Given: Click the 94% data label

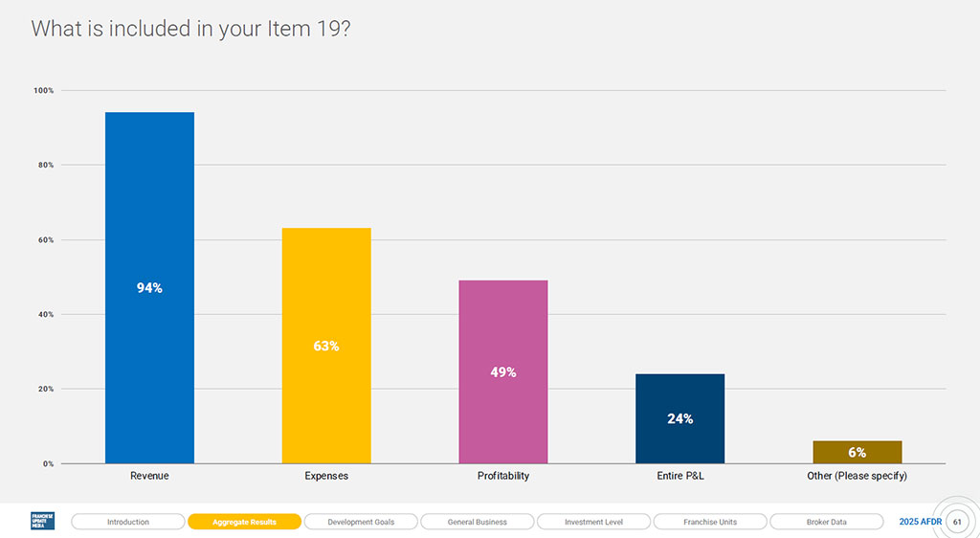Looking at the screenshot, I should pyautogui.click(x=149, y=288).
